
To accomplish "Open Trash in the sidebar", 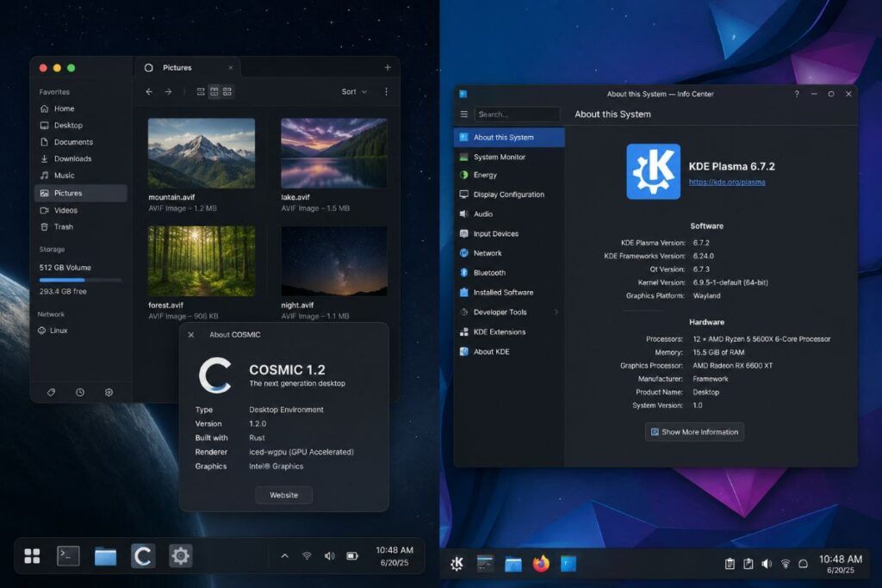I will 80,227.
